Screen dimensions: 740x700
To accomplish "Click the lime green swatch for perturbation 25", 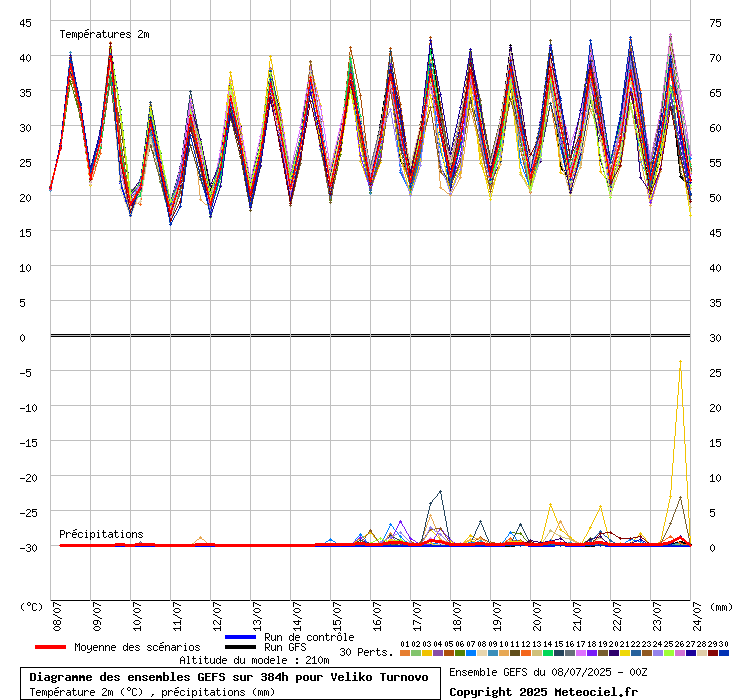I will click(669, 653).
